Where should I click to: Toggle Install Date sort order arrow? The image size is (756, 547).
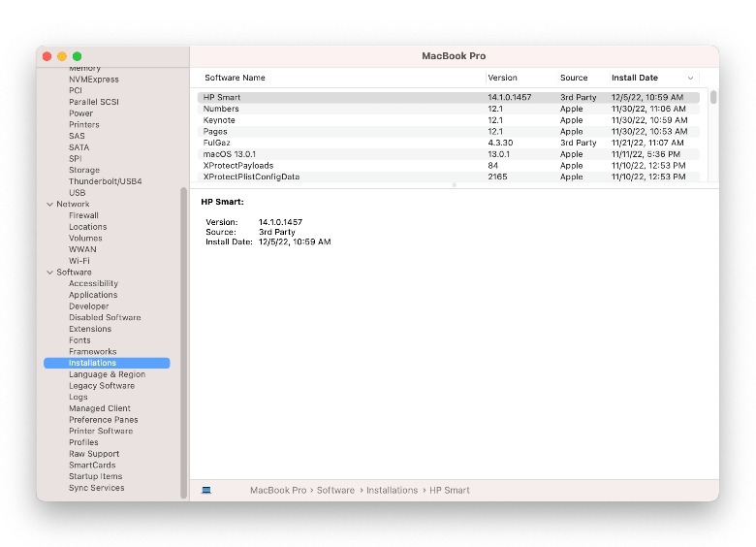click(690, 78)
